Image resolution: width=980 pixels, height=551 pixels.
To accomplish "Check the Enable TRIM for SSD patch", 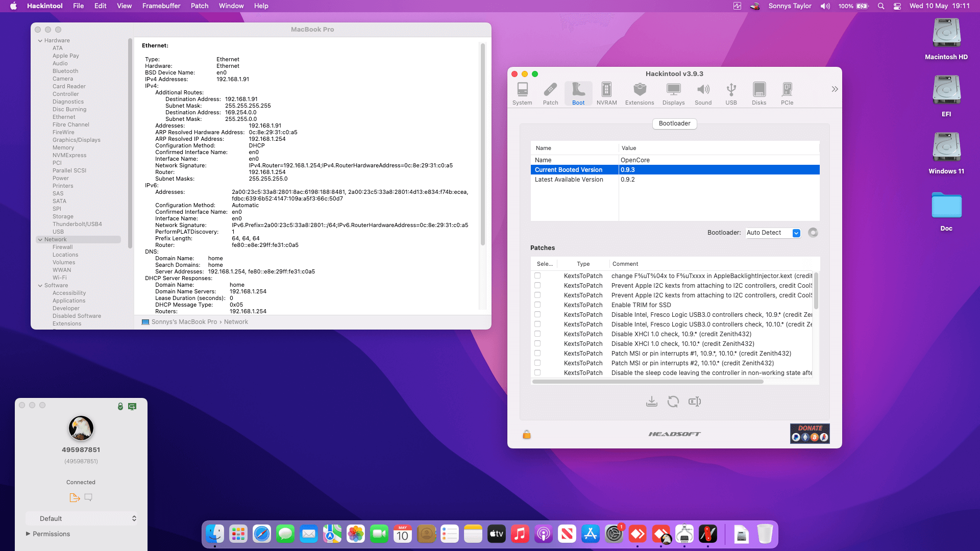I will [x=537, y=305].
